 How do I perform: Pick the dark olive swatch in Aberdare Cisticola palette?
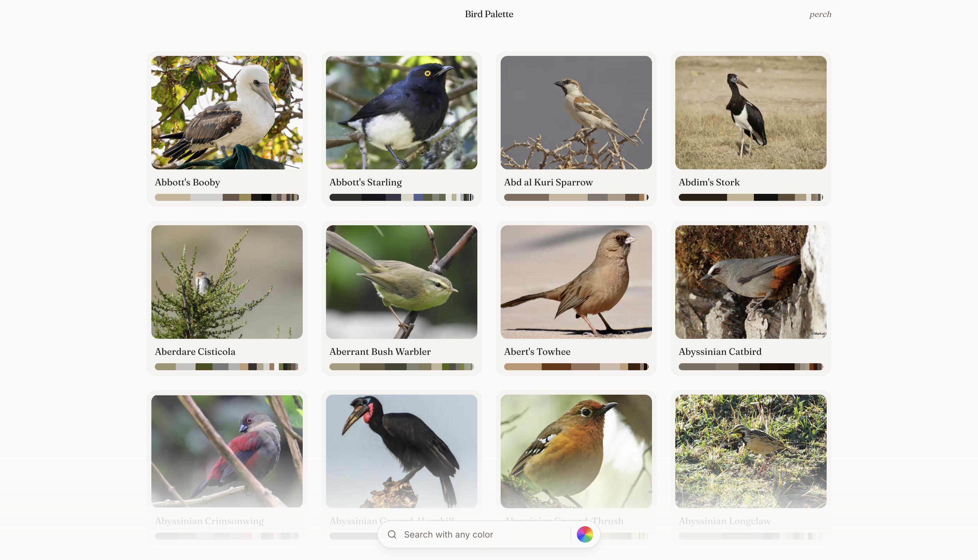(204, 367)
